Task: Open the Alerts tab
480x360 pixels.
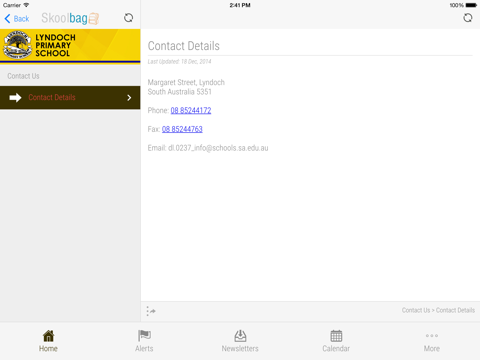Action: point(144,341)
